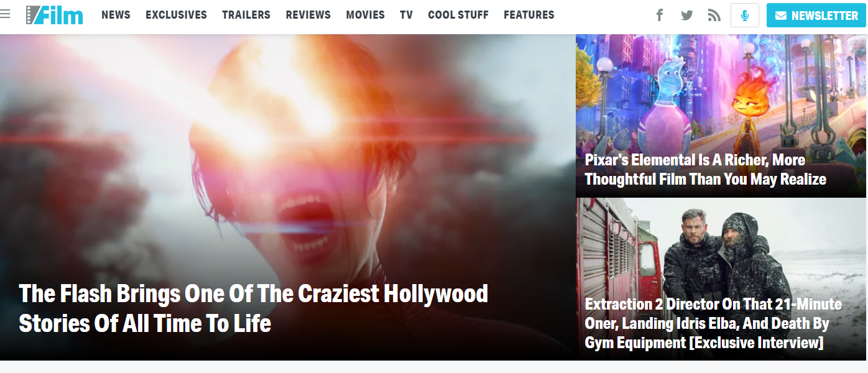Open Extraction 2 Director exclusive interview headline
This screenshot has height=373, width=868.
[713, 323]
